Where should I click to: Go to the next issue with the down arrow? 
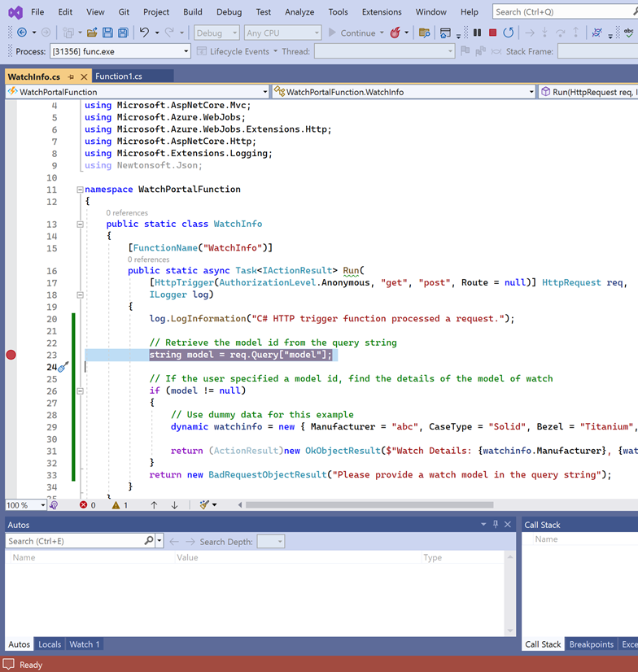[174, 505]
